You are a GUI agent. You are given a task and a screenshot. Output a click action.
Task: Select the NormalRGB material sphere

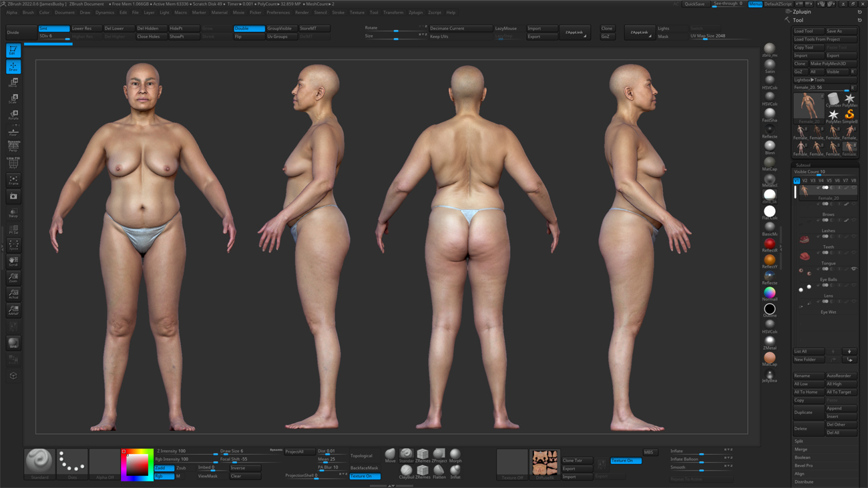click(770, 294)
